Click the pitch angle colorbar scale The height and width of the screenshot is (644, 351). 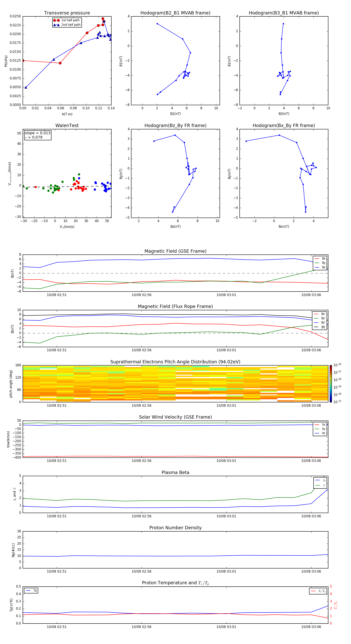click(x=331, y=384)
